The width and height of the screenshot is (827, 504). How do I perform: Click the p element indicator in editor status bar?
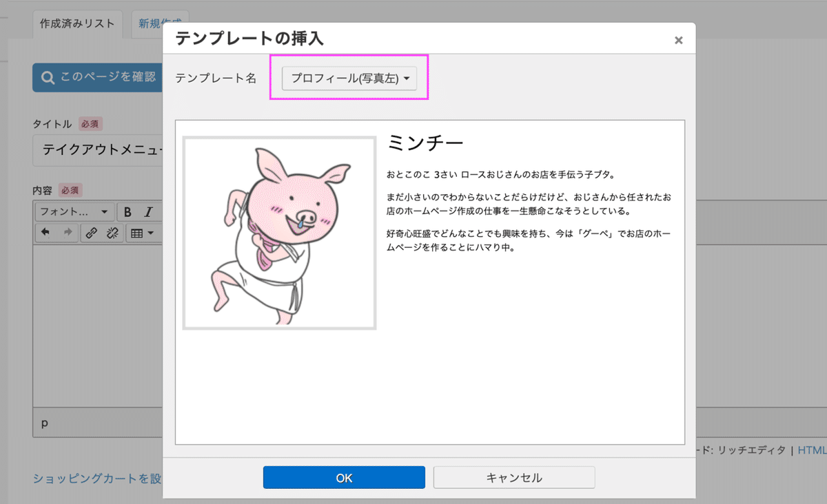(x=44, y=423)
